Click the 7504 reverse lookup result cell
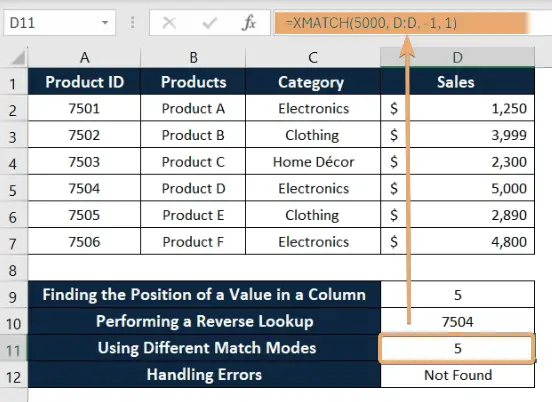This screenshot has height=402, width=552. 457,321
